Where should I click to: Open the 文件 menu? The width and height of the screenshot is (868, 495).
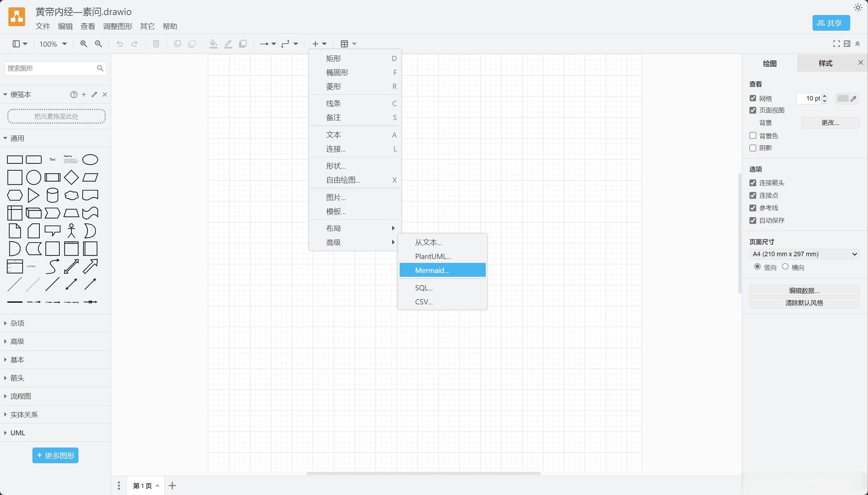(43, 26)
